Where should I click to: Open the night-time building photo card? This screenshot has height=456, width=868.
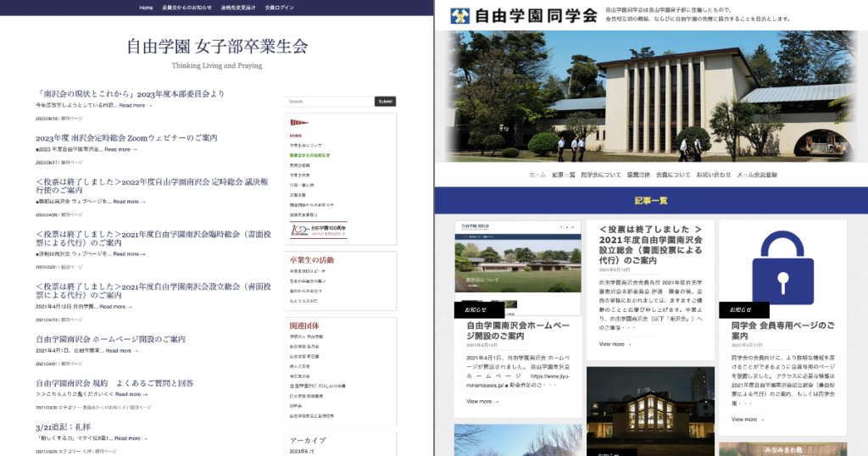(650, 410)
